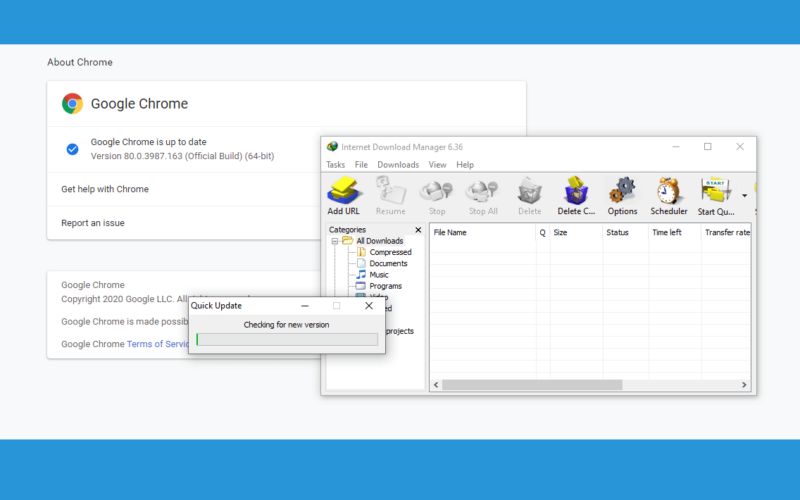
Task: Select the Music category
Action: pyautogui.click(x=379, y=274)
